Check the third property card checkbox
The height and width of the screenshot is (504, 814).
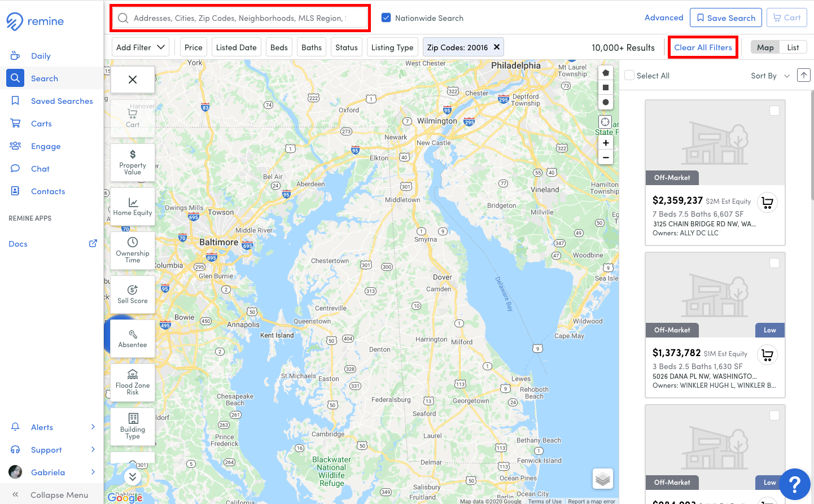pyautogui.click(x=774, y=415)
